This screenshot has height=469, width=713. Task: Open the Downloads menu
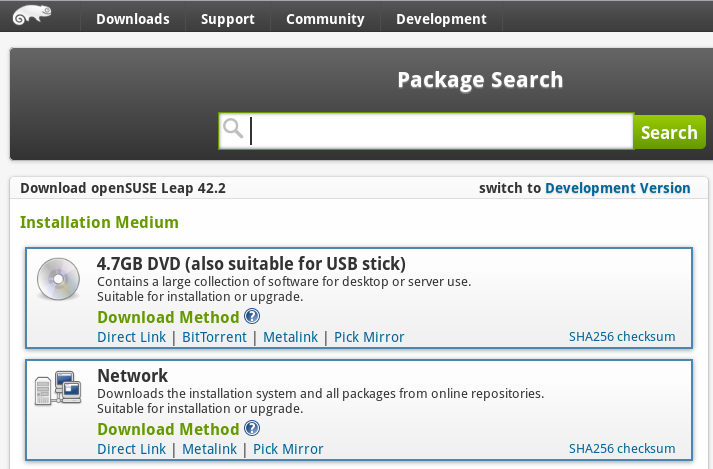(x=133, y=19)
